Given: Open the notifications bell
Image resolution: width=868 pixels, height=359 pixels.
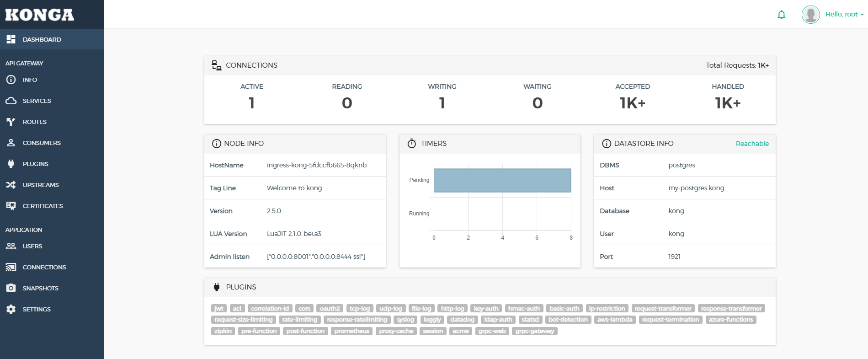Looking at the screenshot, I should pyautogui.click(x=782, y=15).
